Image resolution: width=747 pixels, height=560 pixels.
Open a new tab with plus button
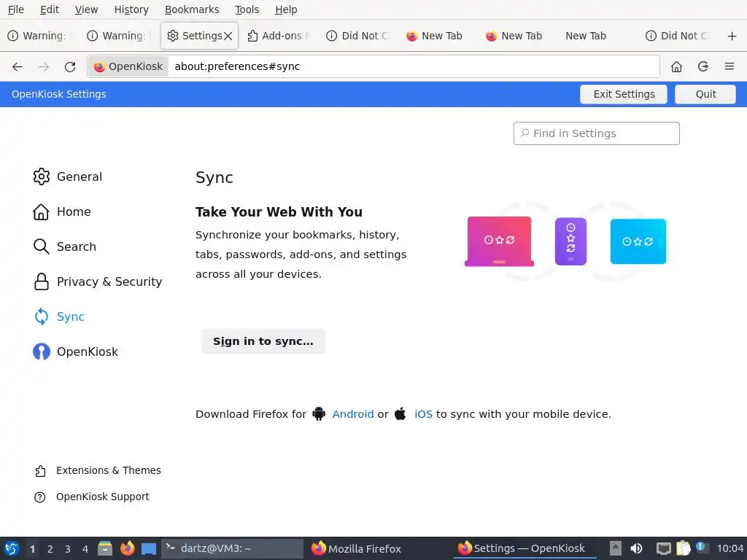pyautogui.click(x=732, y=36)
